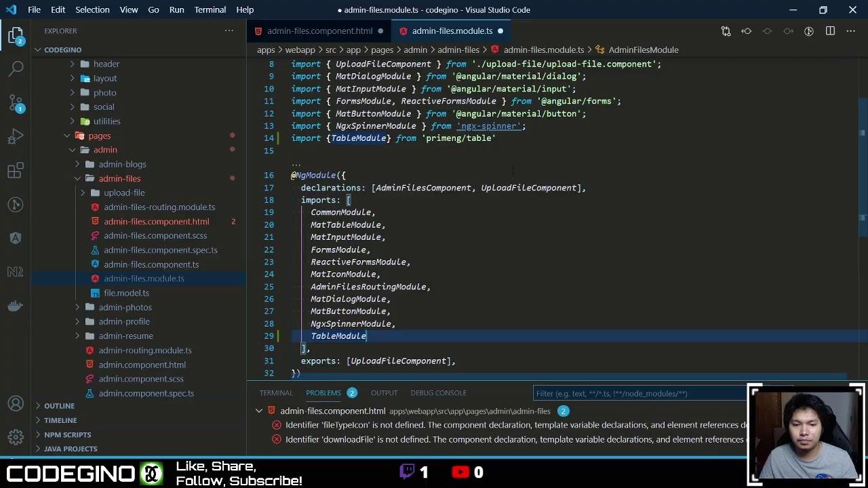
Task: Open the Extensions view
Action: [x=16, y=171]
